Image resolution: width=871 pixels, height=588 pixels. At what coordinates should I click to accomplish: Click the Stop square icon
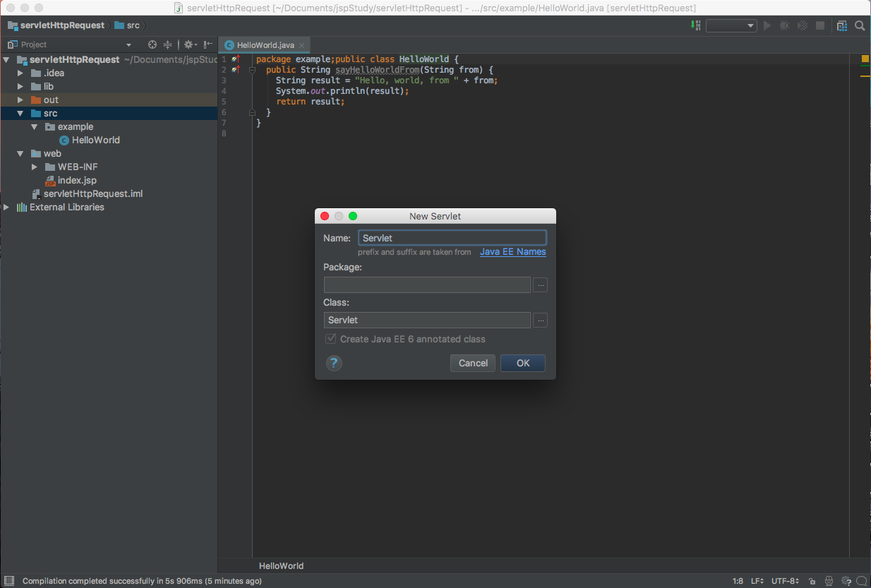click(820, 25)
